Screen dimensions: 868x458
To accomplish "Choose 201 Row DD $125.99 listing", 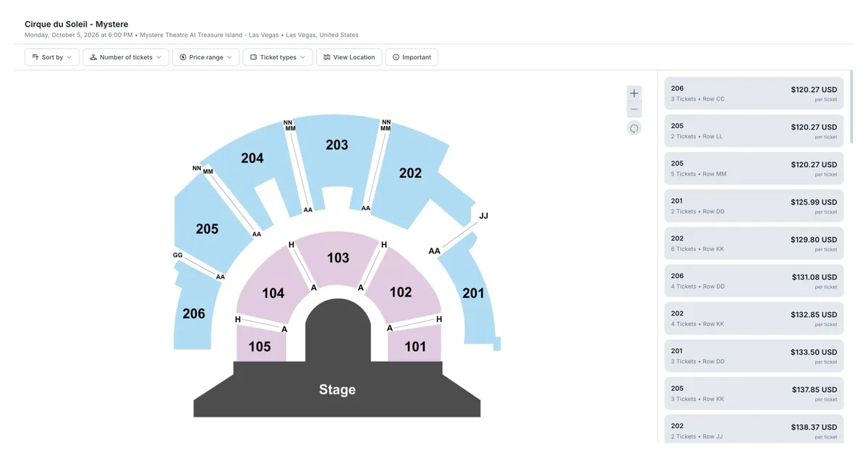I will click(754, 205).
